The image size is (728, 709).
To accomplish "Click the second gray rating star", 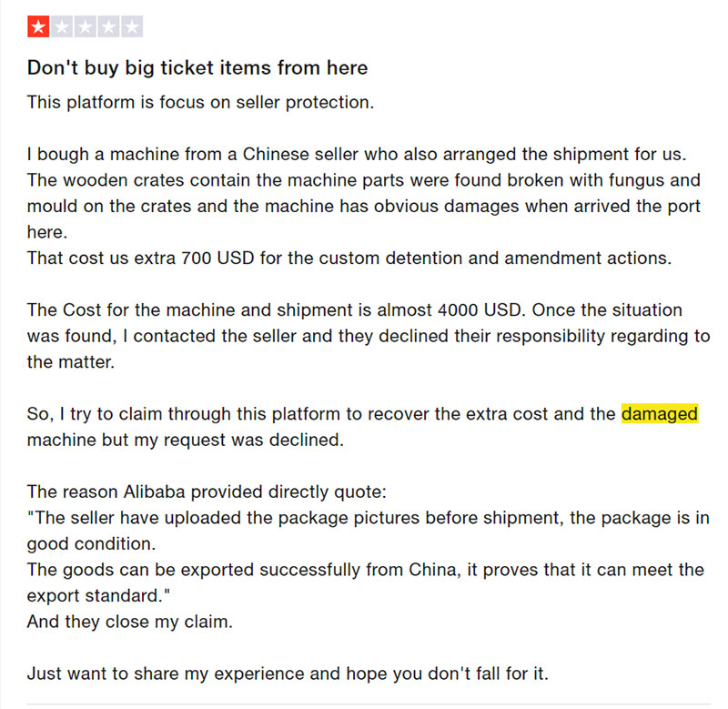I will 62,27.
